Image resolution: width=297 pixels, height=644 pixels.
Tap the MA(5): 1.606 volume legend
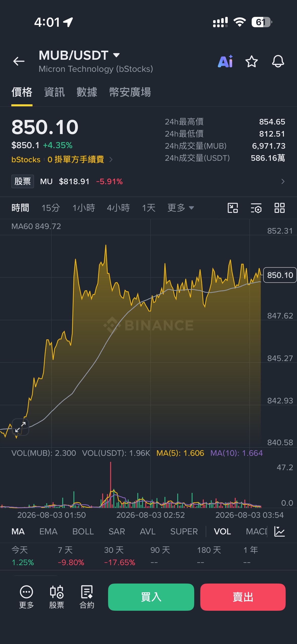(180, 453)
